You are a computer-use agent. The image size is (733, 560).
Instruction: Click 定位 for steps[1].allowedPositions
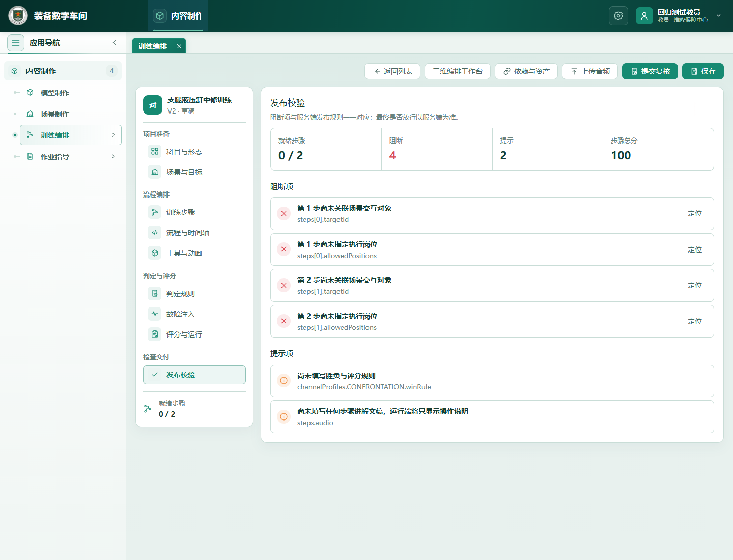pyautogui.click(x=695, y=321)
